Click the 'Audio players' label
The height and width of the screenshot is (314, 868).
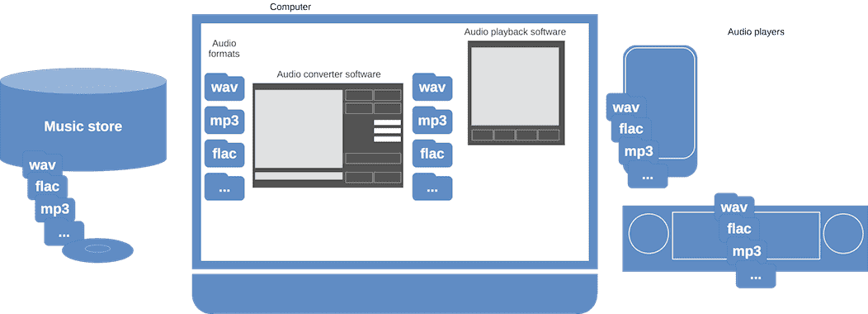tap(756, 32)
